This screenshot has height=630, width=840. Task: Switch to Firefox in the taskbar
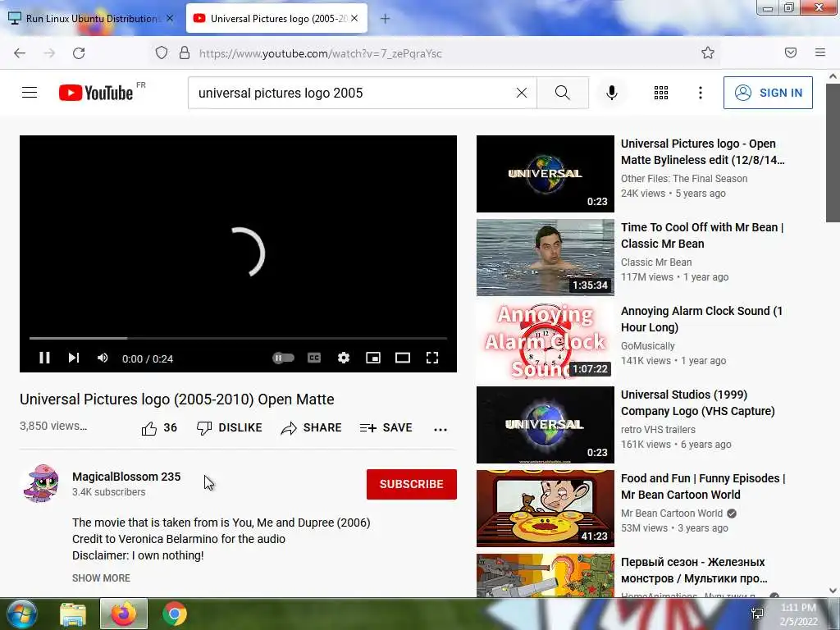click(x=124, y=614)
